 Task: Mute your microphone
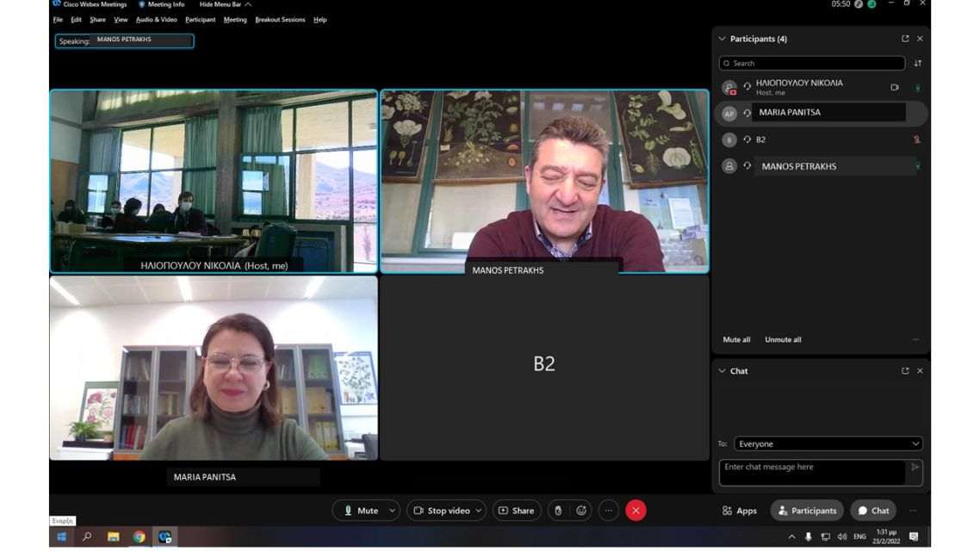(x=361, y=511)
